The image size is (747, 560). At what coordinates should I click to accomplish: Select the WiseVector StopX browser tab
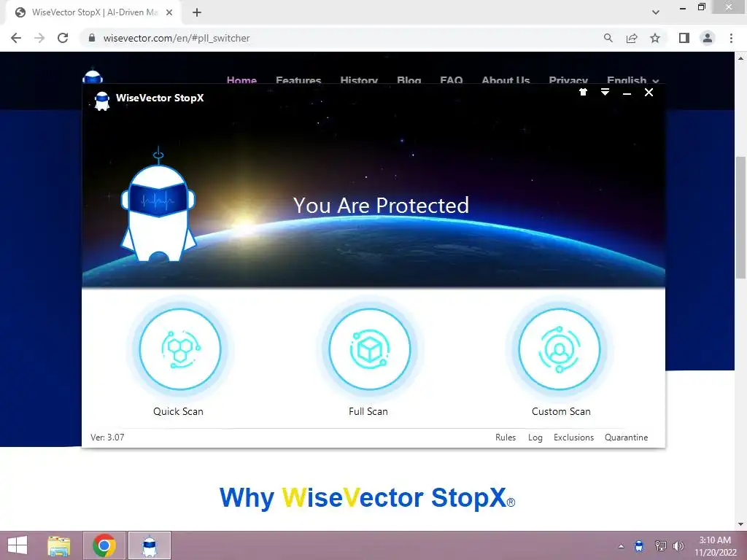point(93,12)
